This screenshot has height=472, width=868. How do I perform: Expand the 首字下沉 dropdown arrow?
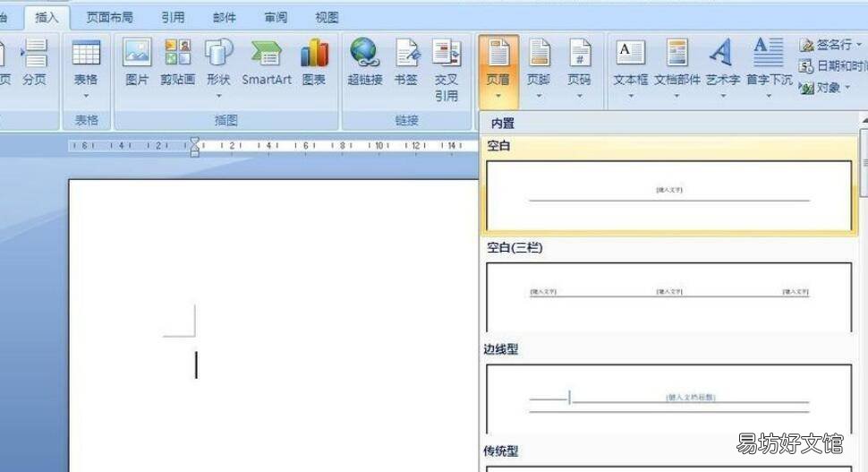[x=769, y=97]
